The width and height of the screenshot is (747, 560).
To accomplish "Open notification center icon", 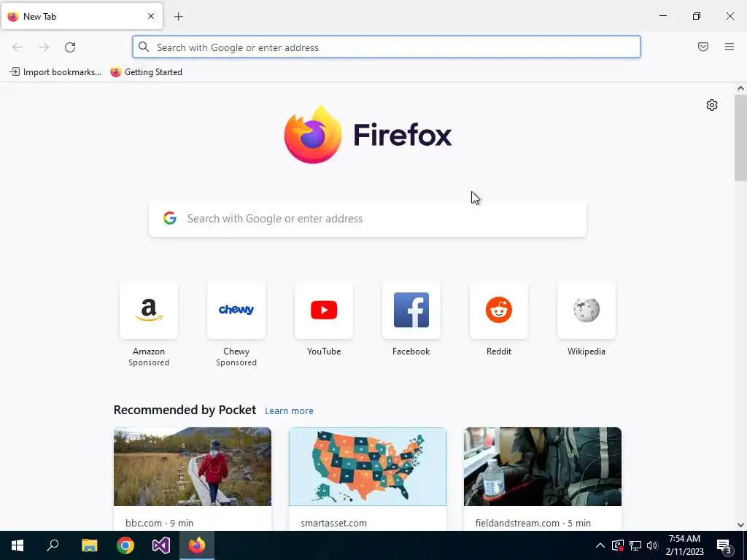I will click(724, 545).
